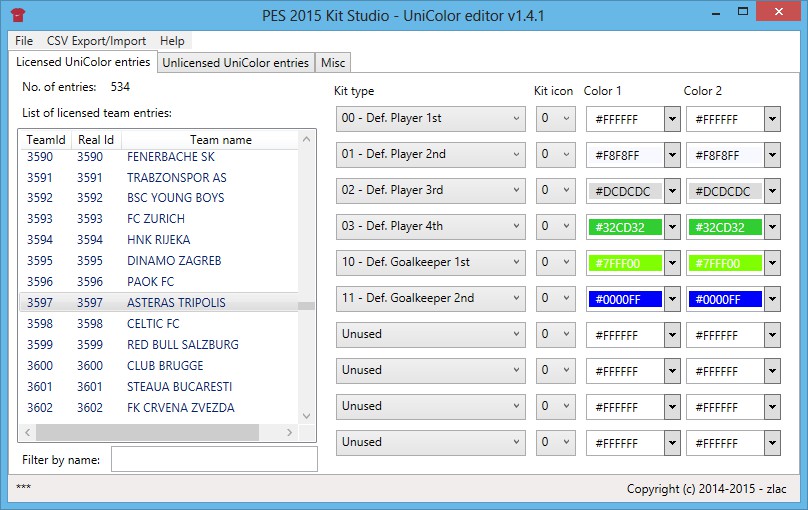Select FENERBACHE SK in team list
Screen dimensions: 808x510
[159, 157]
